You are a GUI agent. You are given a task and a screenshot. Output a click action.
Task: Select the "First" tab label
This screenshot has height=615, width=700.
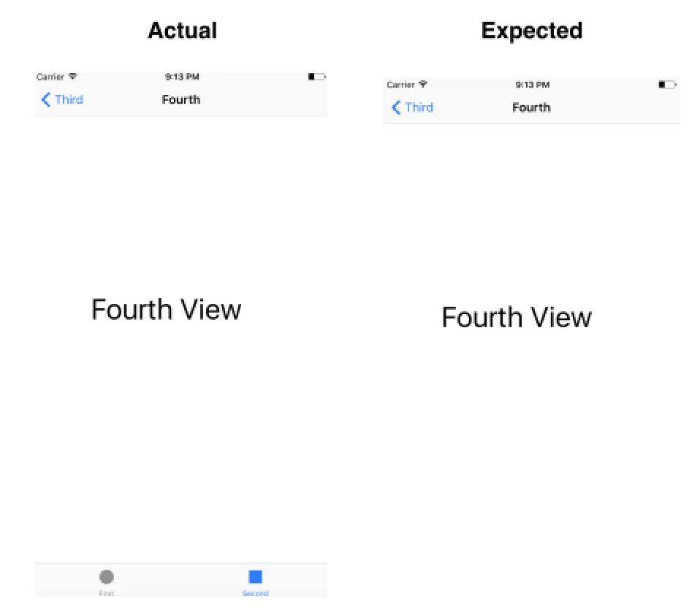pos(107,593)
